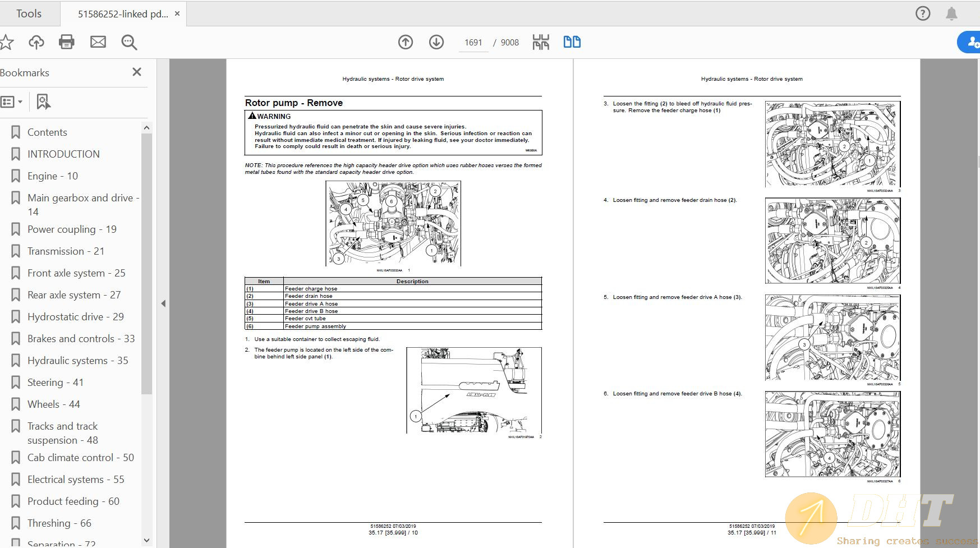The width and height of the screenshot is (980, 548).
Task: Open Wheels - 44 bookmark
Action: click(x=54, y=404)
